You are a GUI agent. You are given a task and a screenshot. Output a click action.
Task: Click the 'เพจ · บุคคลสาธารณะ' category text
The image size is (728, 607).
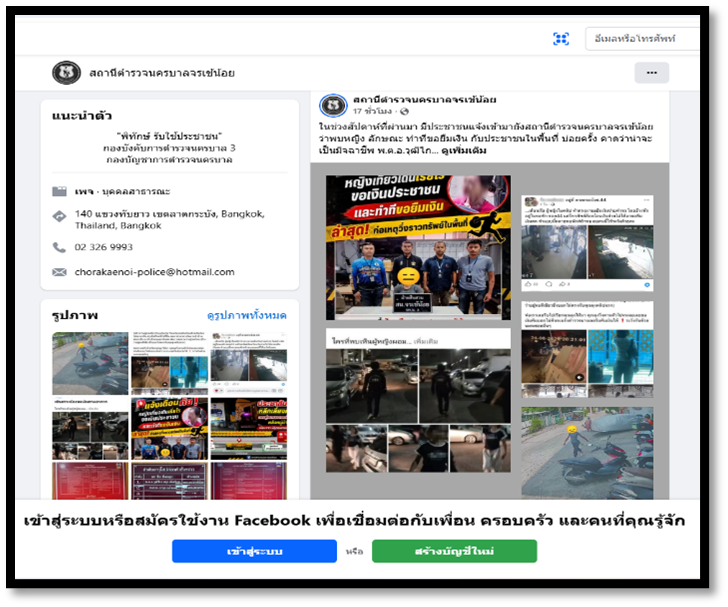click(x=123, y=191)
